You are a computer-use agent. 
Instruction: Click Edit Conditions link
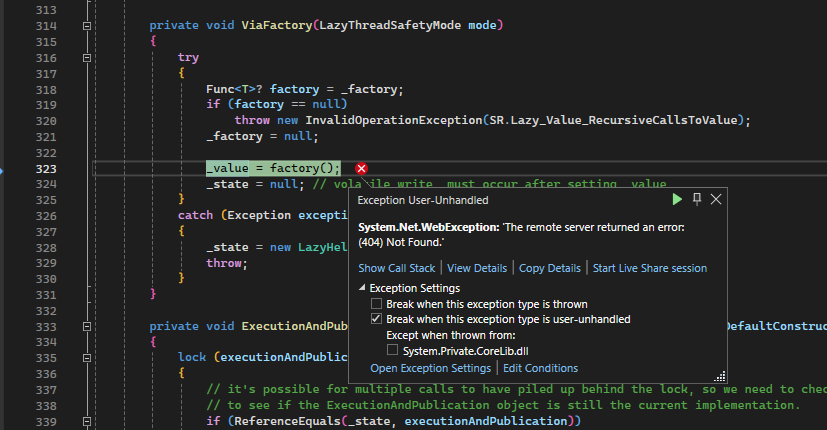pyautogui.click(x=540, y=368)
